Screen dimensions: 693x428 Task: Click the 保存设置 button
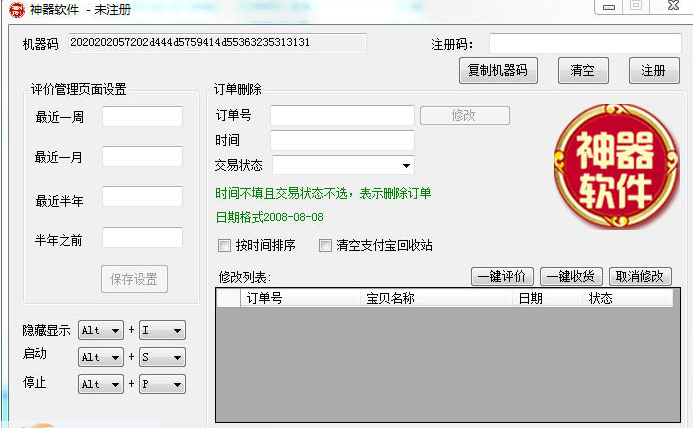coord(134,279)
